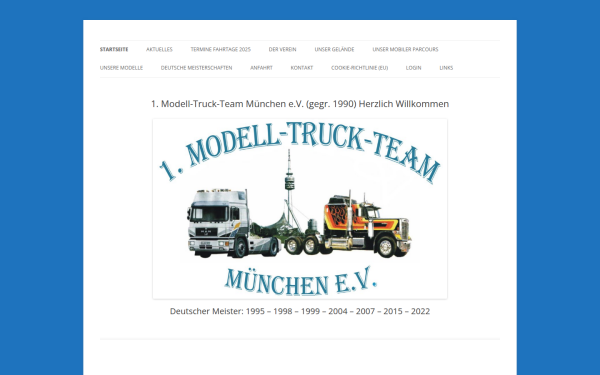Image resolution: width=600 pixels, height=375 pixels.
Task: Go to the Aktuelles page
Action: 159,49
